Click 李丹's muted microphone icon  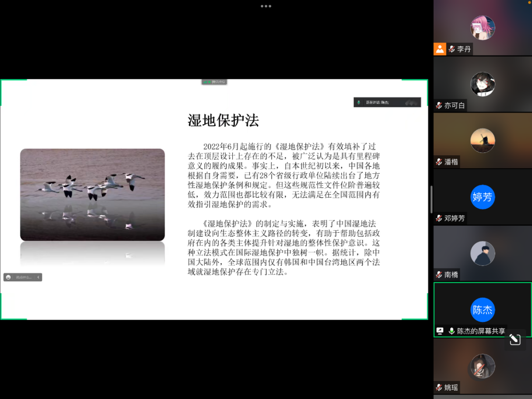pyautogui.click(x=452, y=49)
